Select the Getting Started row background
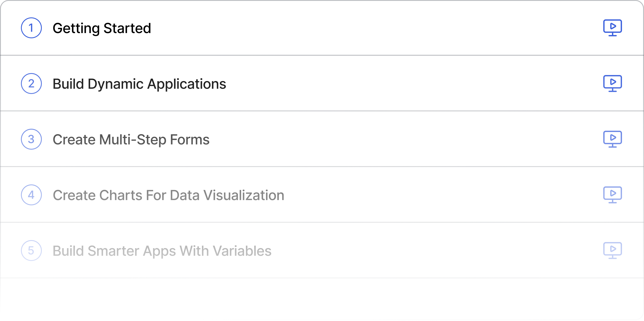The width and height of the screenshot is (644, 321). point(322,28)
